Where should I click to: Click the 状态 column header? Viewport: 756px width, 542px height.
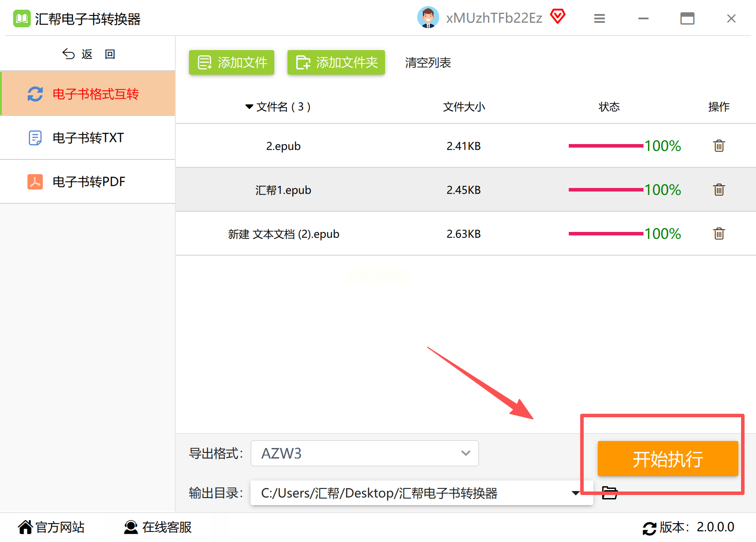[609, 107]
